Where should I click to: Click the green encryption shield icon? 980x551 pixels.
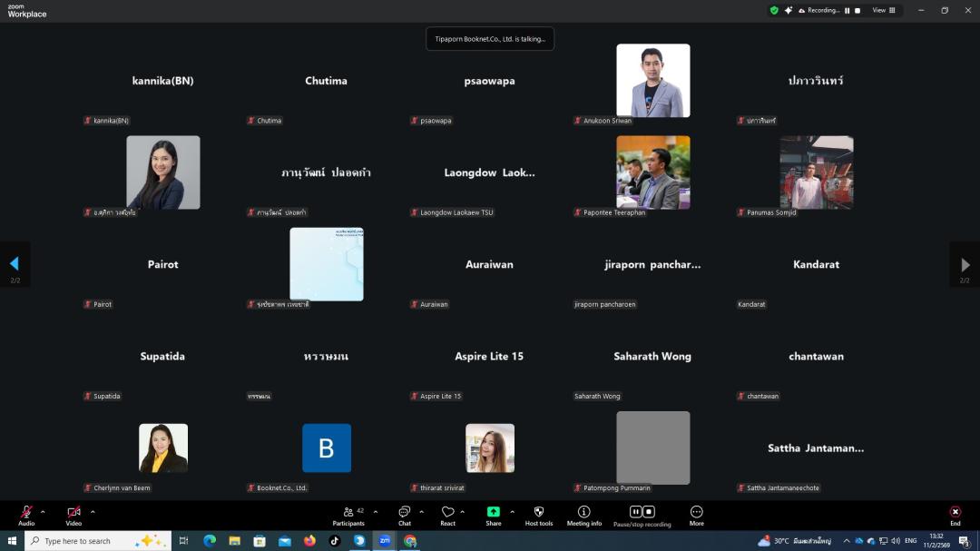click(774, 10)
